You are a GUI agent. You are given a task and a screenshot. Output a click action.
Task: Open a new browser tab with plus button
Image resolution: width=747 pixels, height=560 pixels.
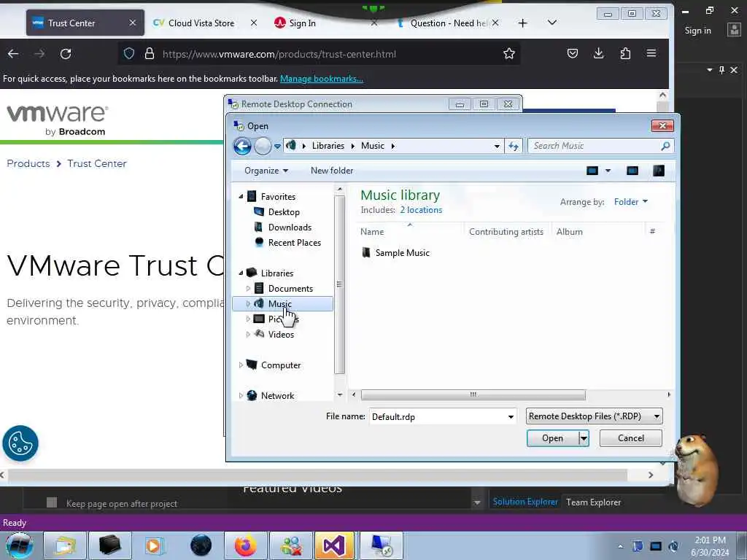coord(522,23)
